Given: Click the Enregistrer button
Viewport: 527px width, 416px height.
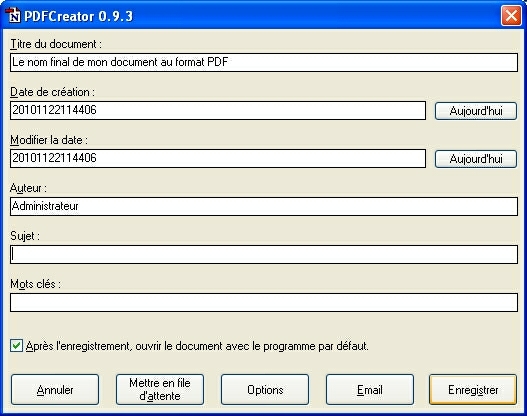Looking at the screenshot, I should [473, 390].
